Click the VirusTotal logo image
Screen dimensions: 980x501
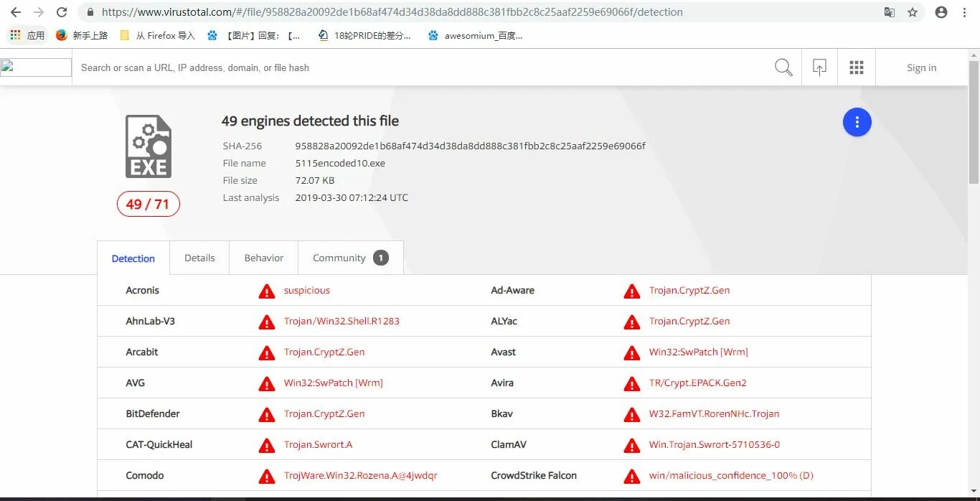click(36, 67)
